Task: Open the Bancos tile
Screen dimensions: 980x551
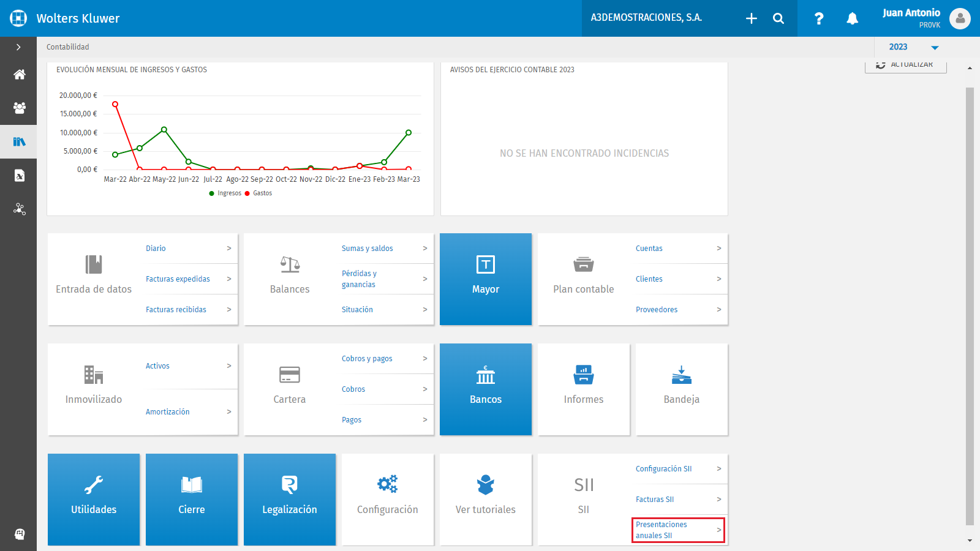Action: click(x=486, y=389)
